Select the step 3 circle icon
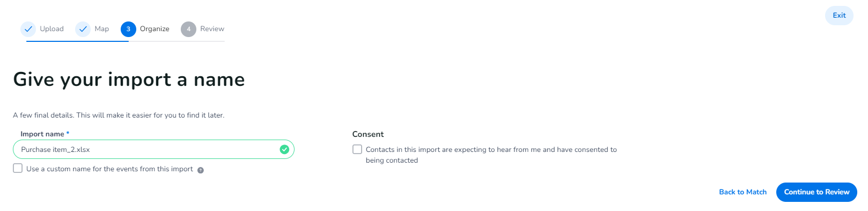The width and height of the screenshot is (868, 211). [128, 29]
